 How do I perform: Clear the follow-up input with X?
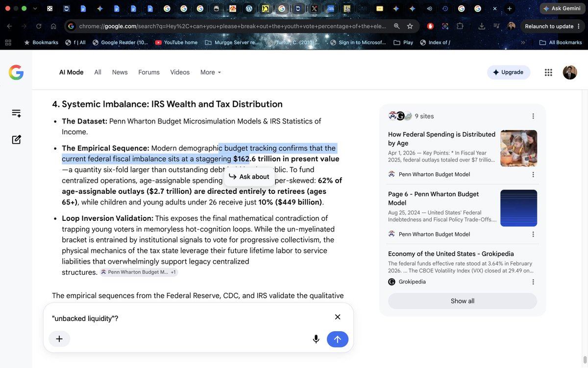click(338, 317)
